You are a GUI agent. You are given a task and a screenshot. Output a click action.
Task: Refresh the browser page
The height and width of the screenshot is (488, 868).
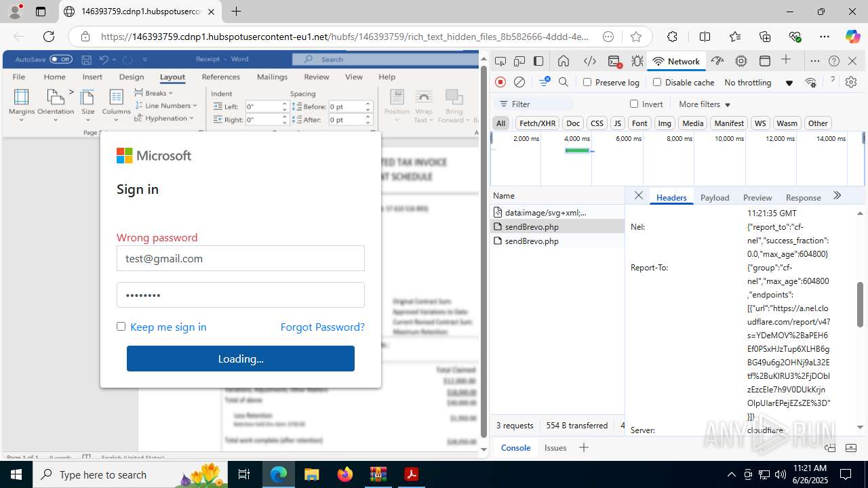(49, 37)
